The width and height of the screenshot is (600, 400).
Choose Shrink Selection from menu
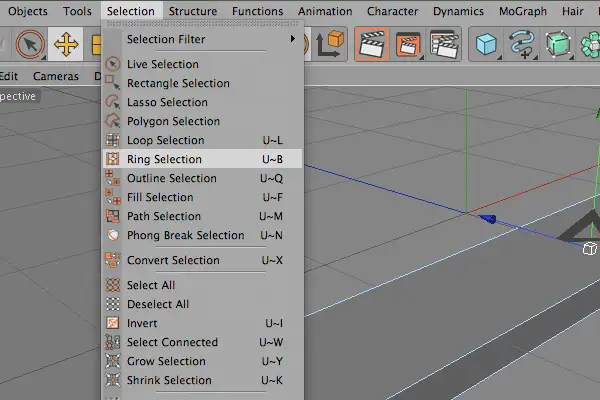point(203,380)
